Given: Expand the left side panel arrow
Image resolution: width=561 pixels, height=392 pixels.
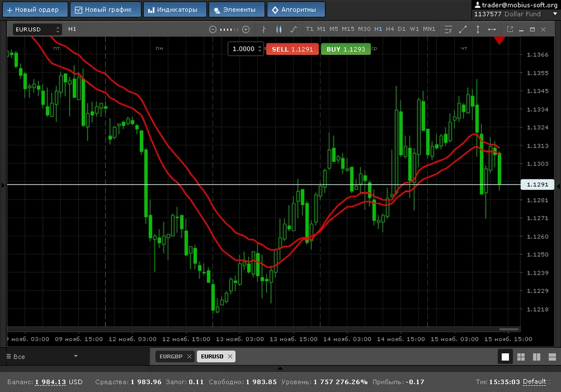Looking at the screenshot, I should [x=3, y=185].
